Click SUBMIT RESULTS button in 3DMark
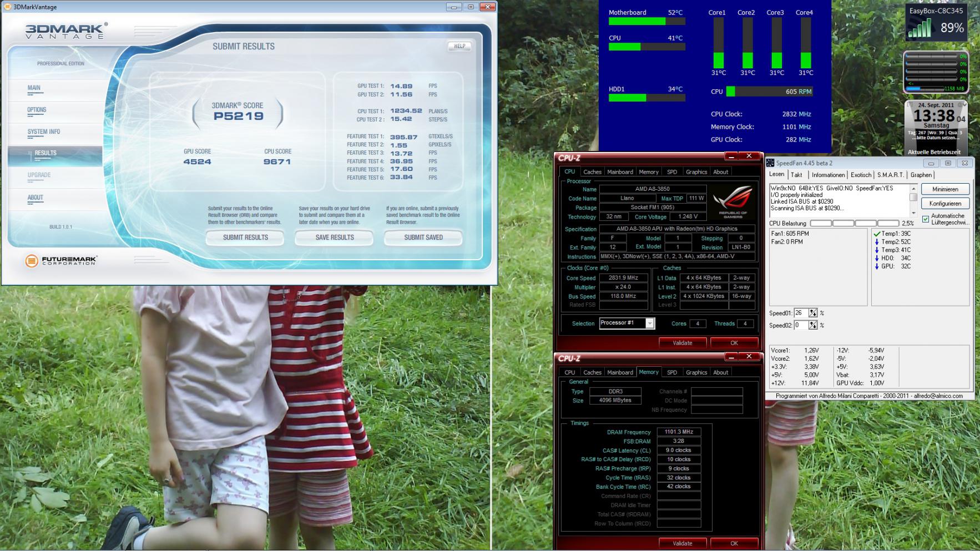The image size is (980, 551). coord(245,237)
